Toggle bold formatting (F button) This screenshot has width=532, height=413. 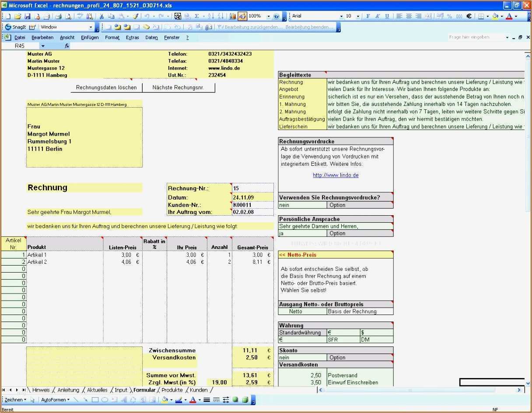pyautogui.click(x=367, y=16)
